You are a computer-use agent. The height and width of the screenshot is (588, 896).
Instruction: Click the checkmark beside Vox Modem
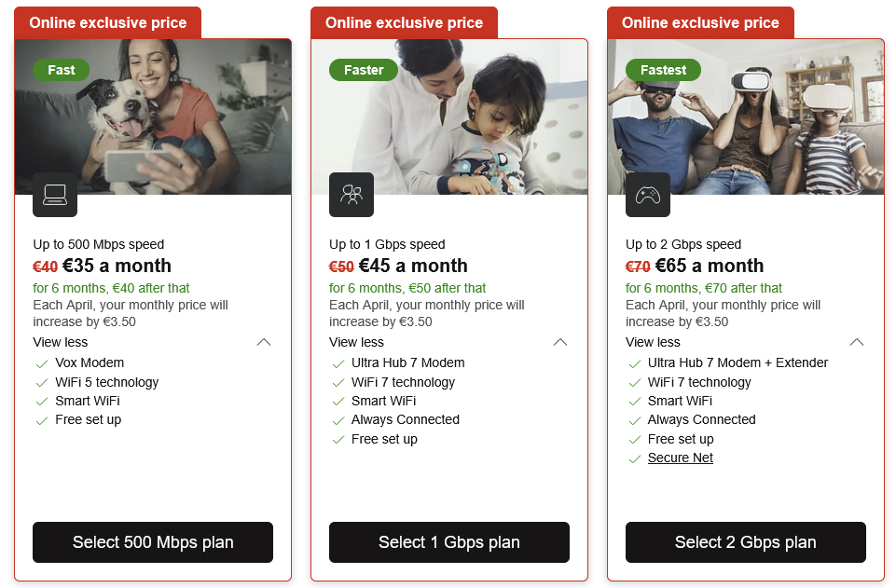[x=42, y=363]
